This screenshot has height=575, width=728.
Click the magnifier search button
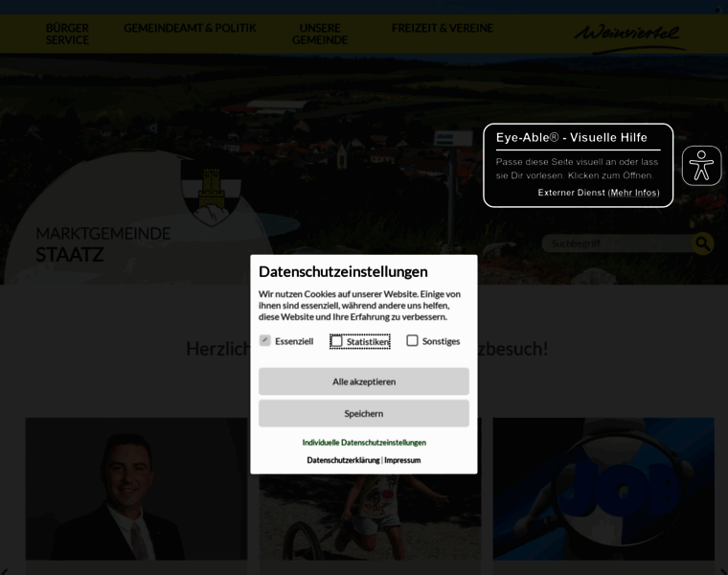703,243
